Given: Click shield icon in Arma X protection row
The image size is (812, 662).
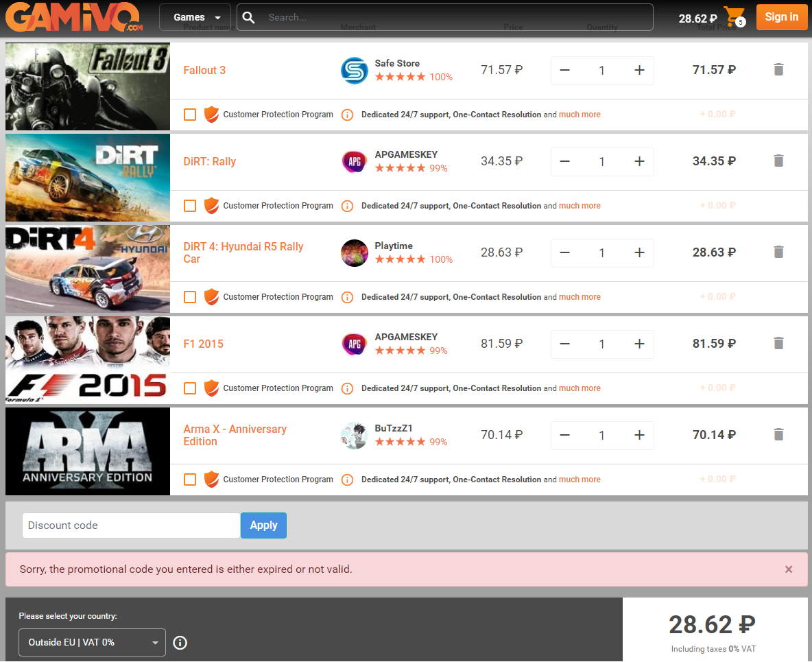Looking at the screenshot, I should 211,479.
